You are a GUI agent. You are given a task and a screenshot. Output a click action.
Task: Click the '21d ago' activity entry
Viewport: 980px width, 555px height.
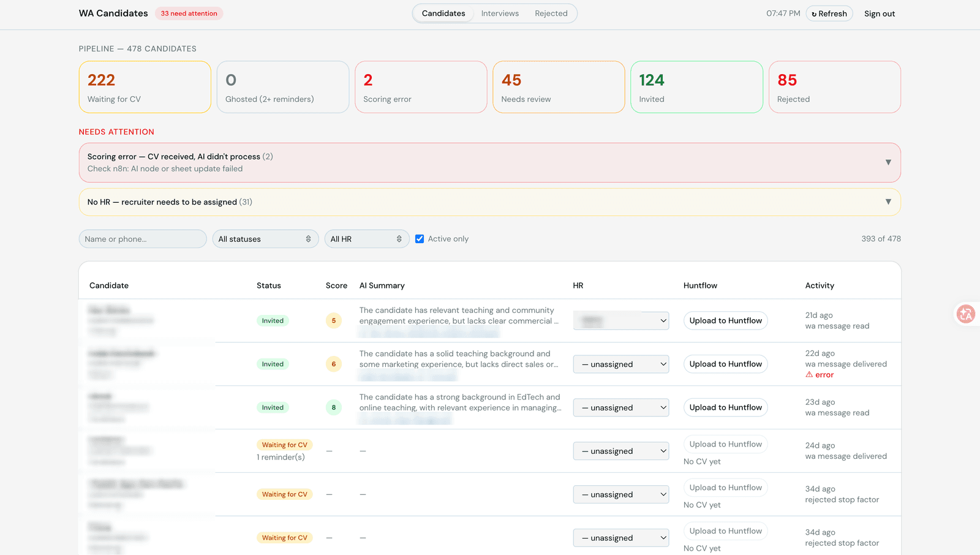pyautogui.click(x=819, y=315)
